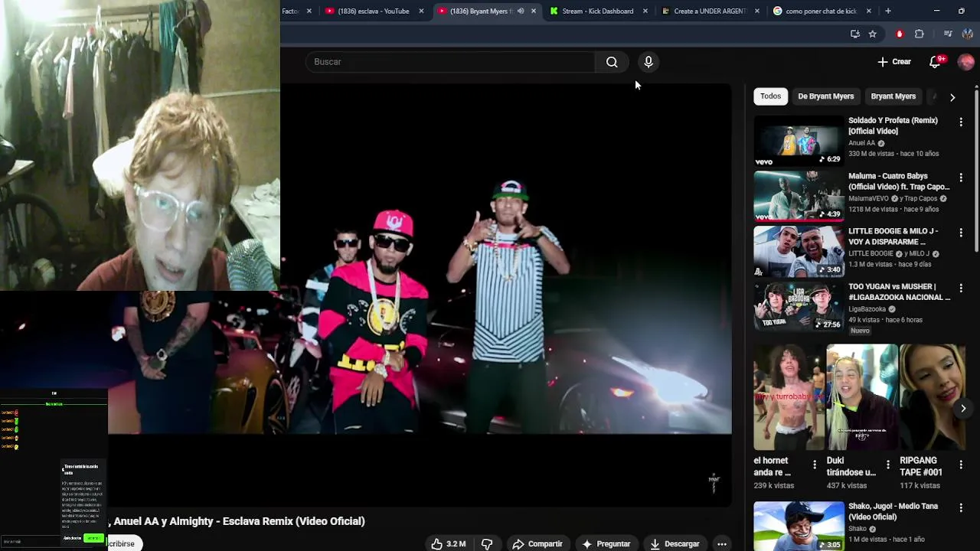Activate voice search microphone icon
The image size is (980, 551).
click(648, 62)
